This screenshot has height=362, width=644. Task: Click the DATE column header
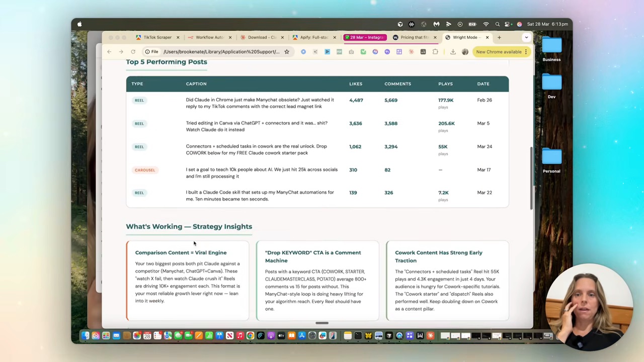483,84
